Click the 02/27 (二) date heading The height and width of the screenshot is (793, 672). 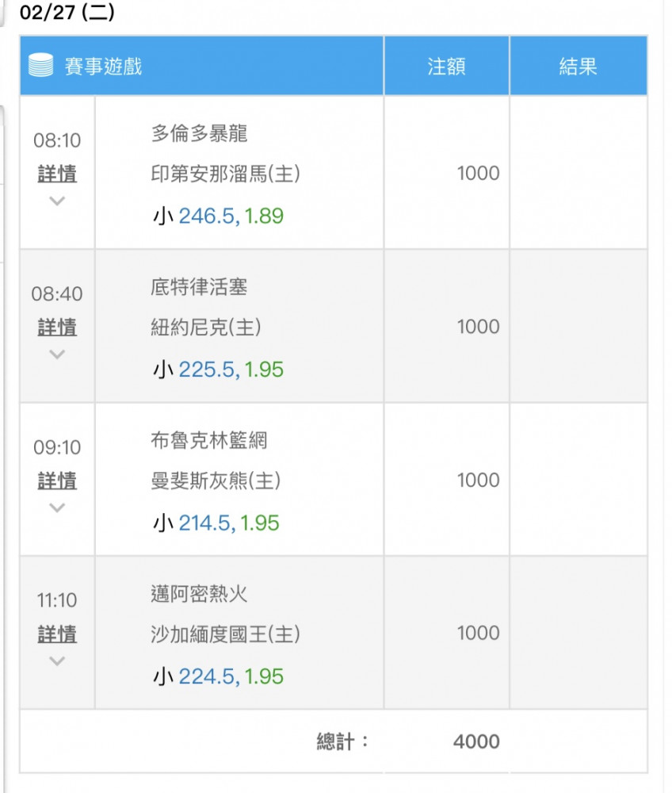[x=67, y=12]
